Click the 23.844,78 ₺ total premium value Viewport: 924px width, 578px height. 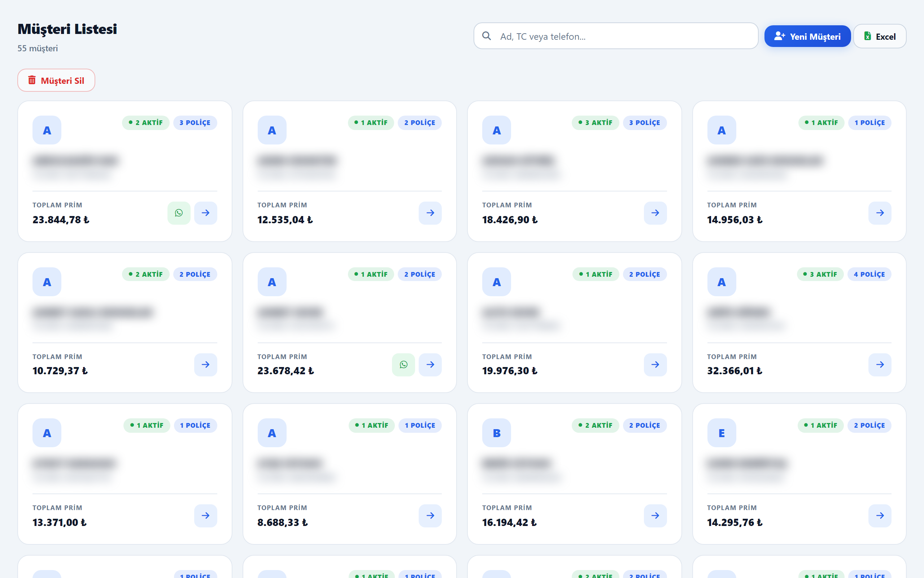point(61,220)
